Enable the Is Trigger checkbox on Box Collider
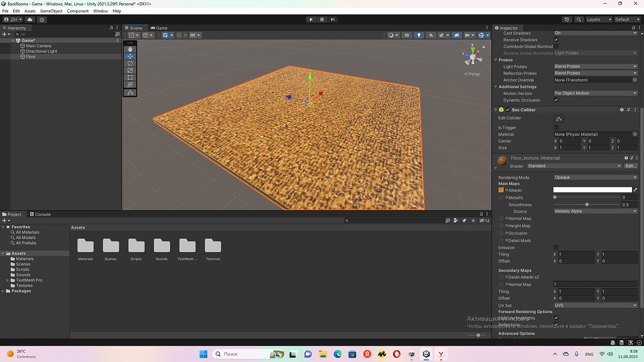Image resolution: width=644 pixels, height=362 pixels. (556, 127)
